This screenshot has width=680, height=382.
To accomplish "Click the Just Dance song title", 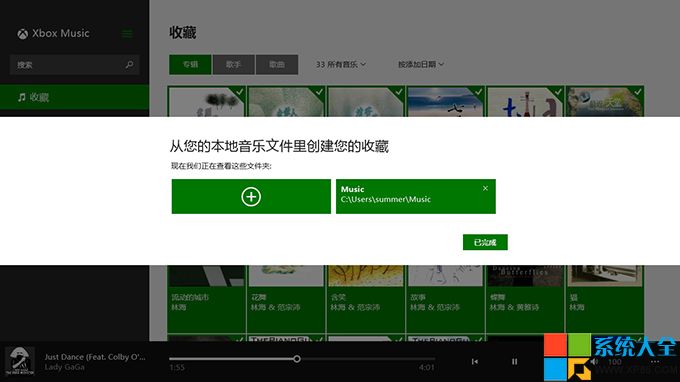I will [x=95, y=357].
